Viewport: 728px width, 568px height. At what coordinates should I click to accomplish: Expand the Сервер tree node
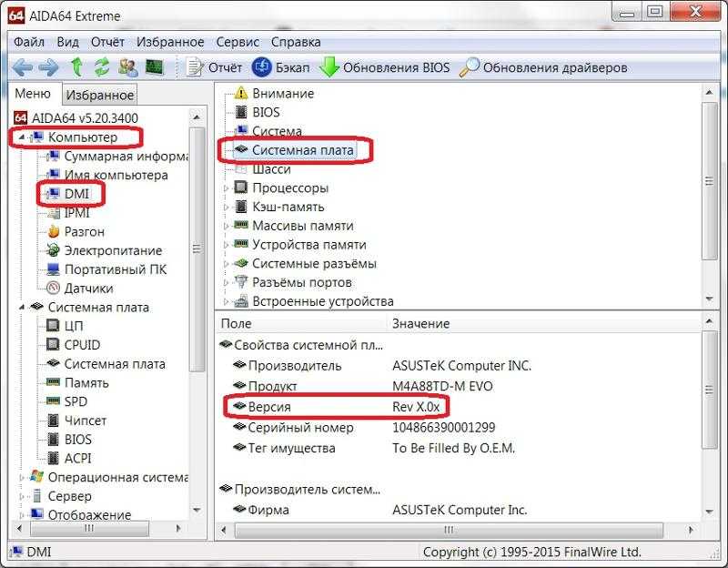(x=21, y=496)
